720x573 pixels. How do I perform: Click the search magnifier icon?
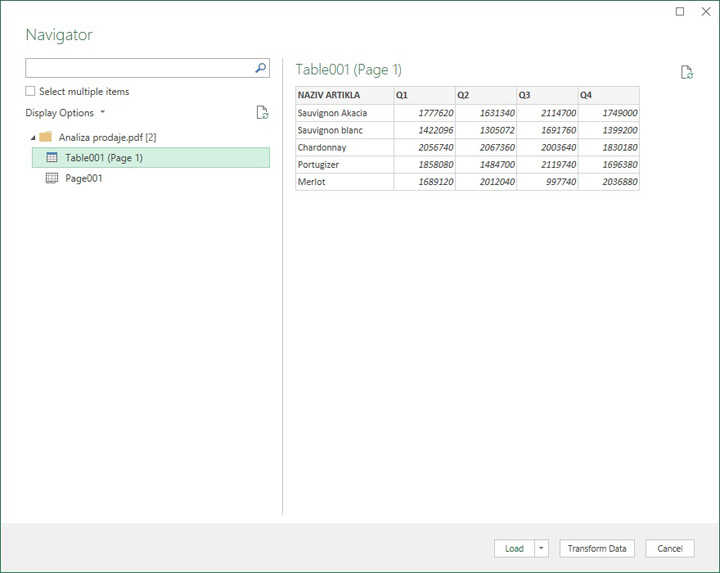click(x=260, y=68)
